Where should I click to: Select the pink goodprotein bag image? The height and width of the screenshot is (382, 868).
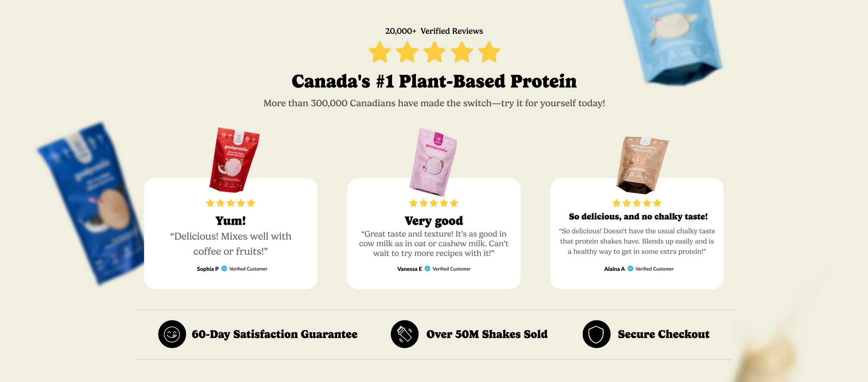(434, 161)
